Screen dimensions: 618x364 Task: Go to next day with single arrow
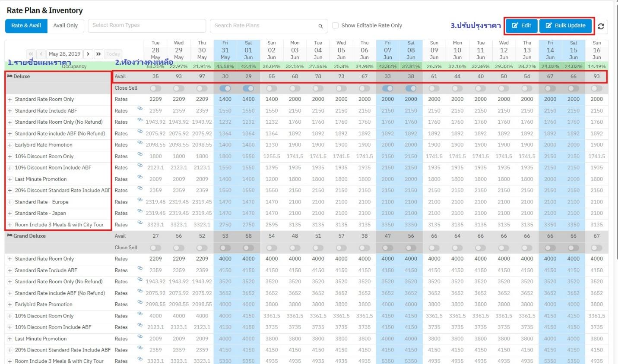(x=88, y=54)
